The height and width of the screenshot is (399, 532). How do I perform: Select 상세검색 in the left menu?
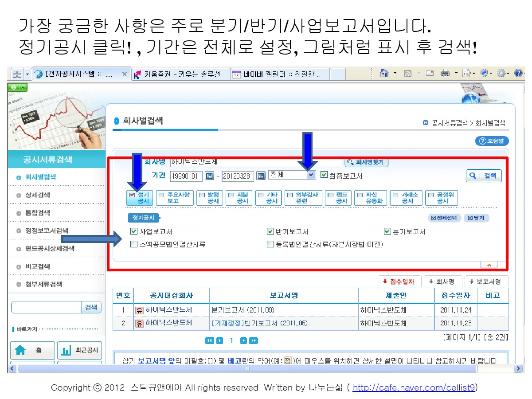(38, 195)
